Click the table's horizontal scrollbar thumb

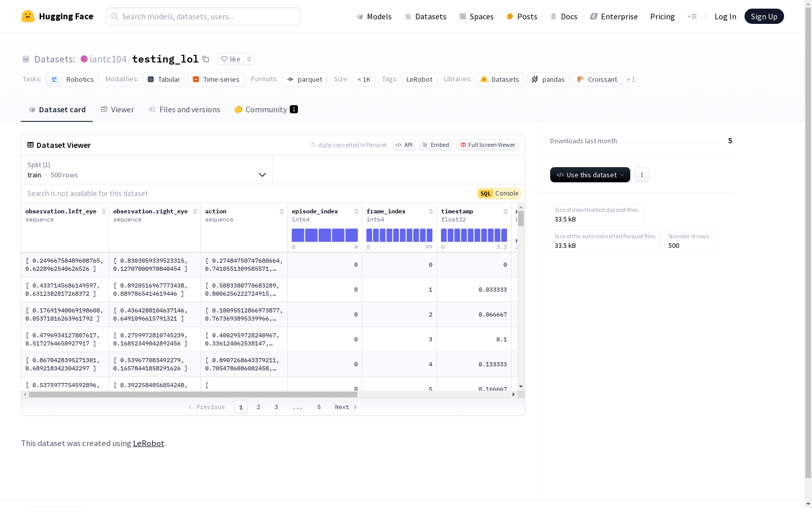click(193, 394)
